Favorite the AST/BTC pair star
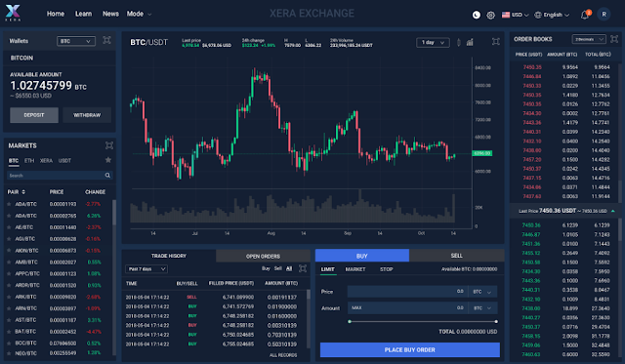Screen dimensions: 625x364 (9, 320)
